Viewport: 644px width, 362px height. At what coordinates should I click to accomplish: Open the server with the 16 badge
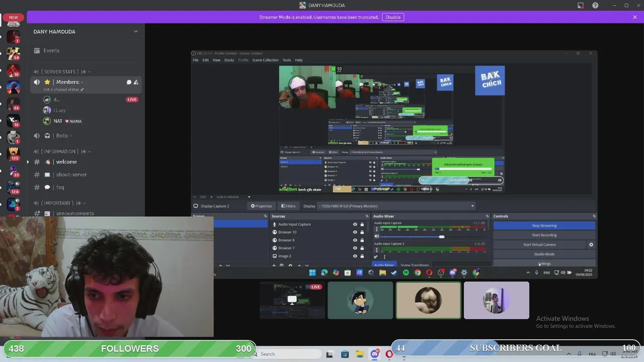pyautogui.click(x=13, y=120)
